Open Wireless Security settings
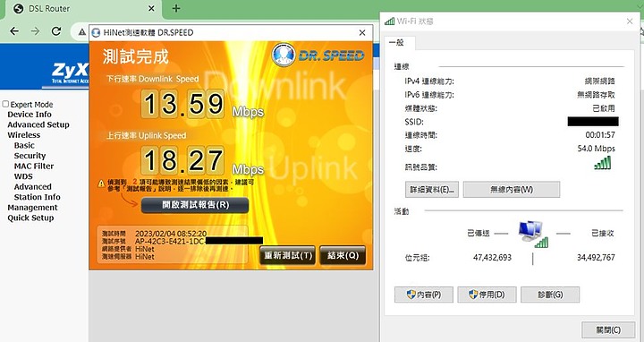This screenshot has width=644, height=342. click(x=30, y=156)
